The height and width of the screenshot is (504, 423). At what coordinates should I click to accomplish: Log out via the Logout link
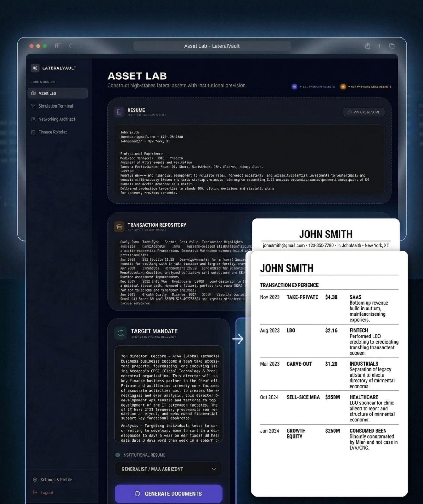point(47,493)
